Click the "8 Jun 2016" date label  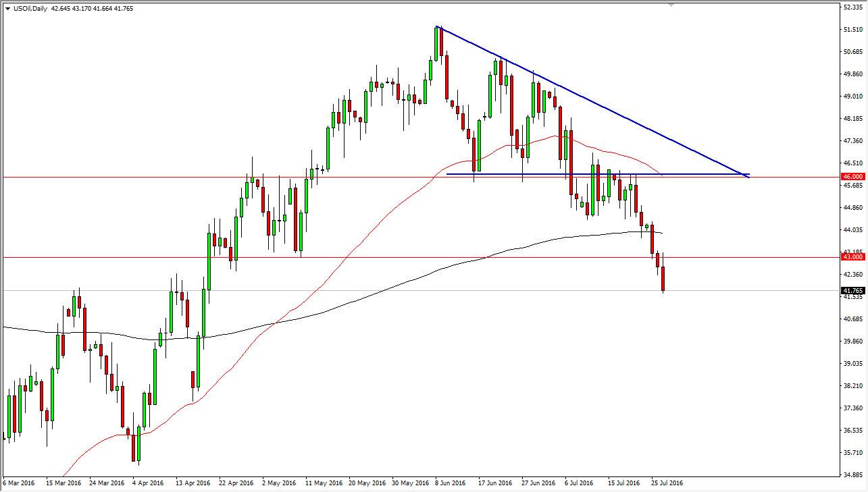tap(450, 483)
